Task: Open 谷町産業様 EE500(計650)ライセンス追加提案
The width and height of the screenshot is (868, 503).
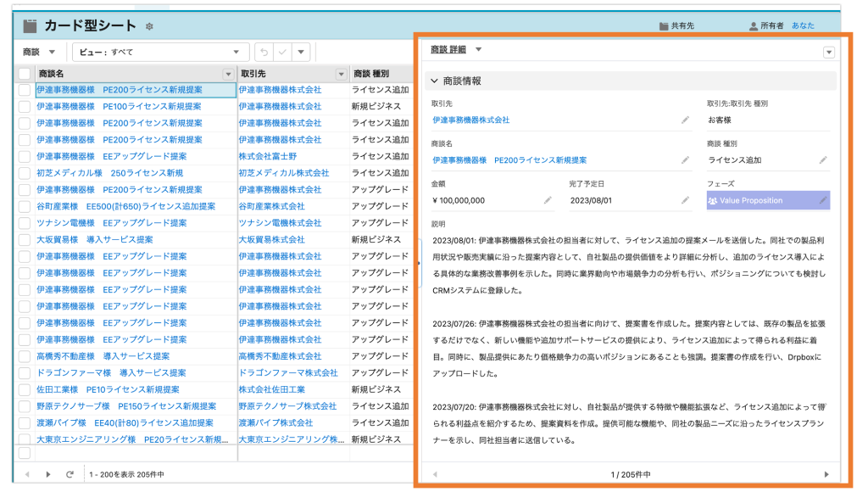Action: pyautogui.click(x=125, y=206)
